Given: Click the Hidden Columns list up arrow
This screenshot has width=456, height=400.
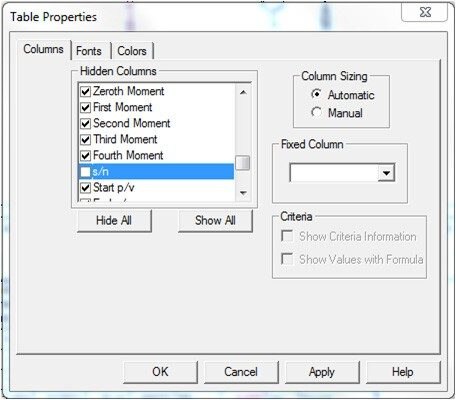Looking at the screenshot, I should click(243, 92).
